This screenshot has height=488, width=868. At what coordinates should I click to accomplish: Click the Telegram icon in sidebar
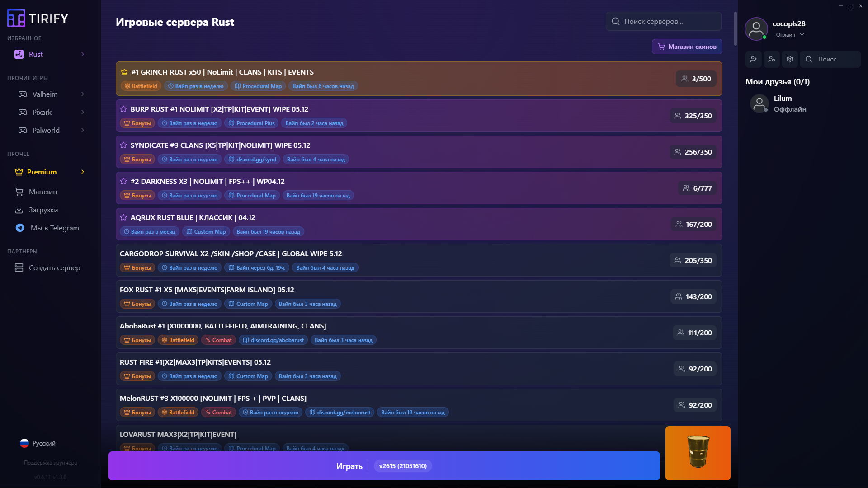[20, 228]
